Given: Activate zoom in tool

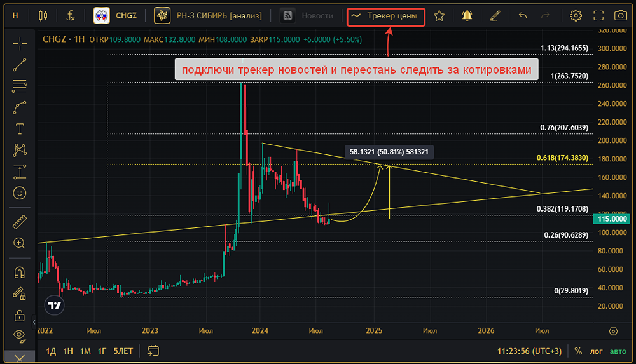Looking at the screenshot, I should coord(20,243).
